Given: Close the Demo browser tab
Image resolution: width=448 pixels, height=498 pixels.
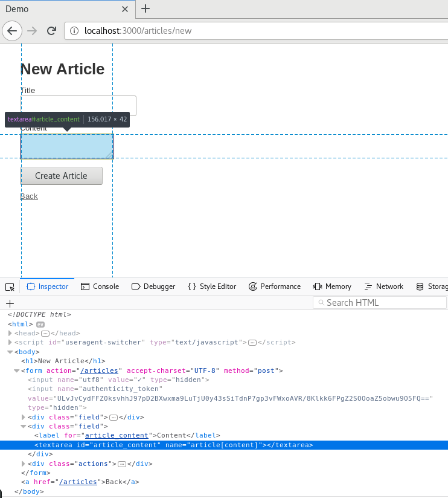Looking at the screenshot, I should [x=125, y=9].
